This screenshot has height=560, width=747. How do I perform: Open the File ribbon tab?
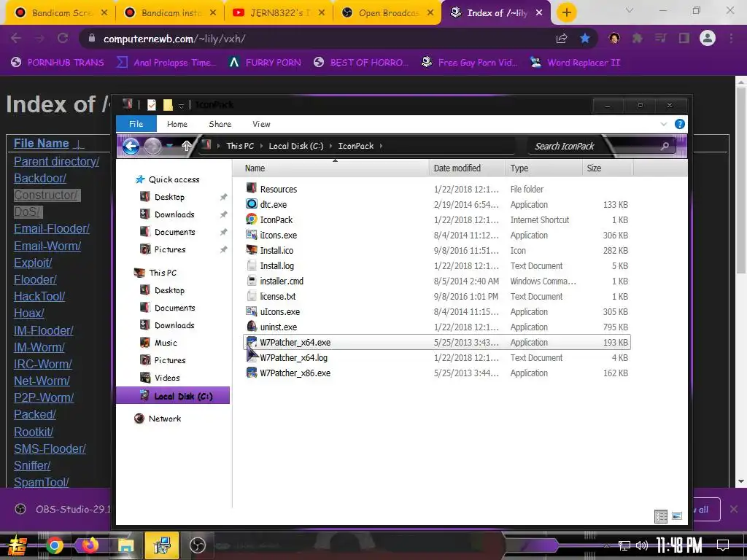[136, 124]
